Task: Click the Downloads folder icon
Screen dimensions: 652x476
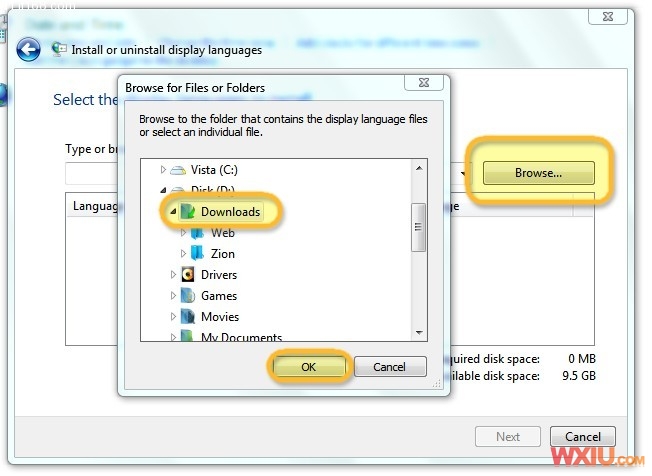Action: 187,211
